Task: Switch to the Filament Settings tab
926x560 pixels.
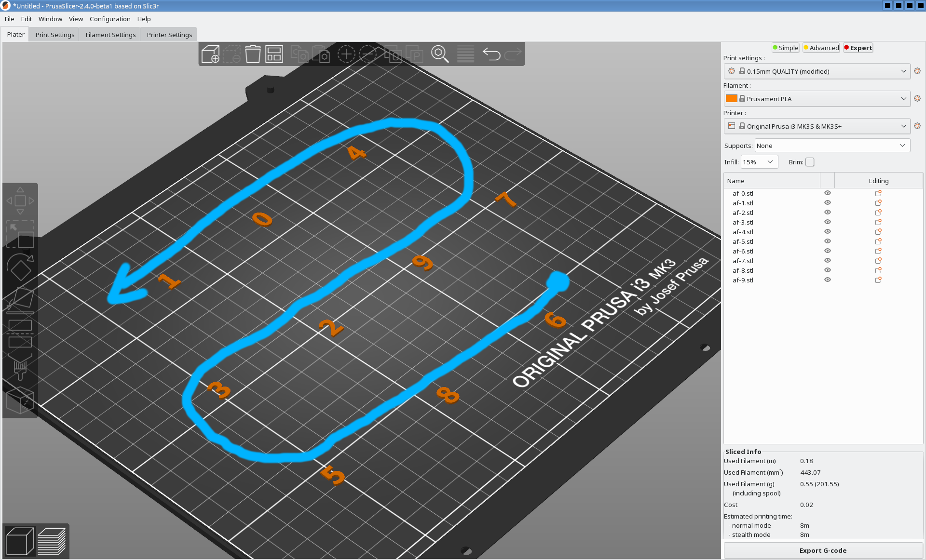Action: pos(110,35)
